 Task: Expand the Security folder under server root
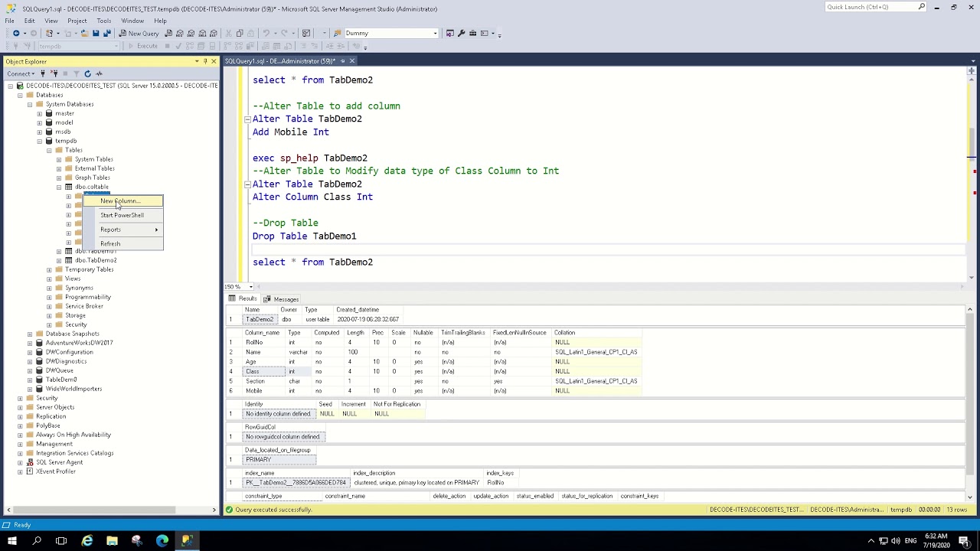tap(20, 398)
